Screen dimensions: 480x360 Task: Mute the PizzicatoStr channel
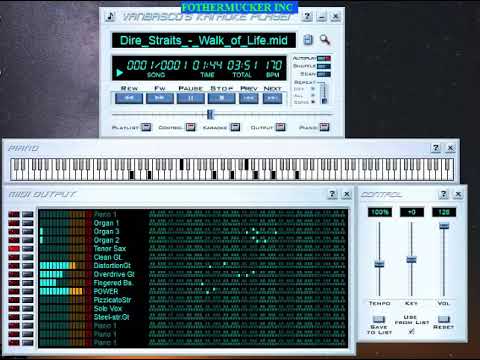[14, 300]
